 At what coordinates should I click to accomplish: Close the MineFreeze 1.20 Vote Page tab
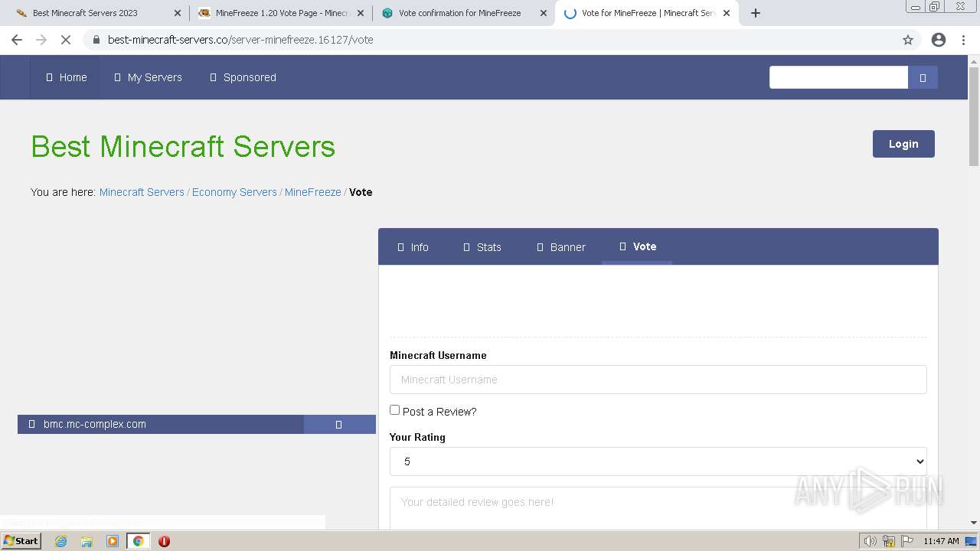pyautogui.click(x=361, y=13)
